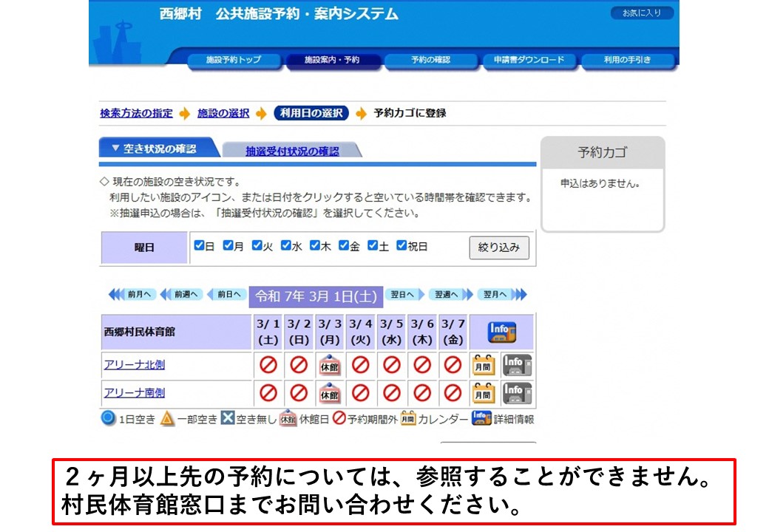
Task: Click アリーナ南側 3/5 unavailable icon
Action: [x=392, y=393]
